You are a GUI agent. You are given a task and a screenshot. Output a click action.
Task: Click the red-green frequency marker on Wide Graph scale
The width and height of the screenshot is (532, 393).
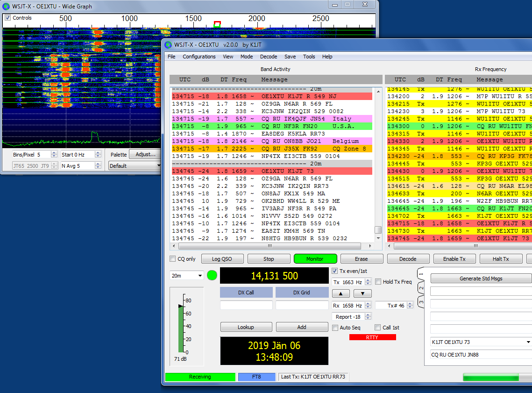[217, 24]
